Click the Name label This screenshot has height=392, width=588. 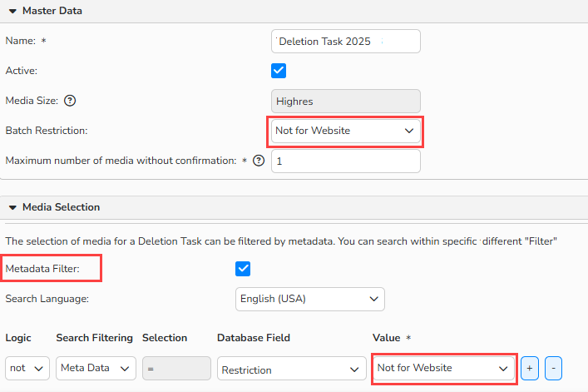(21, 41)
